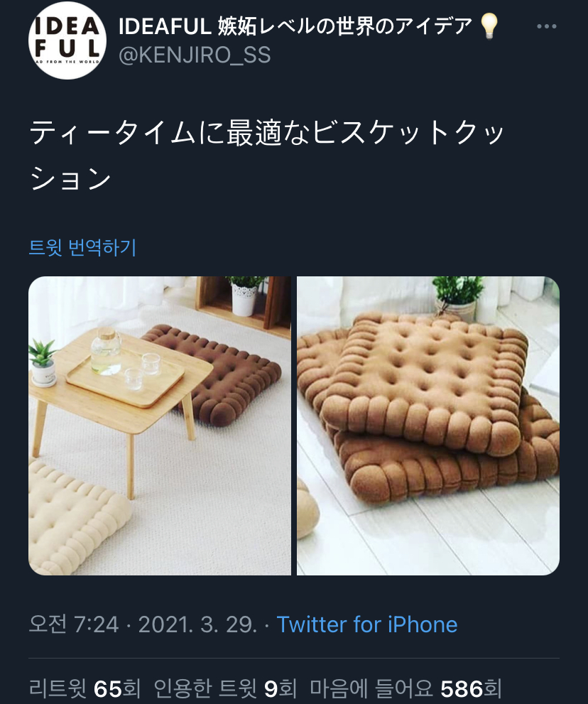Screen dimensions: 588x704
Task: View the 리트윗 65회 retweet list
Action: pos(85,688)
